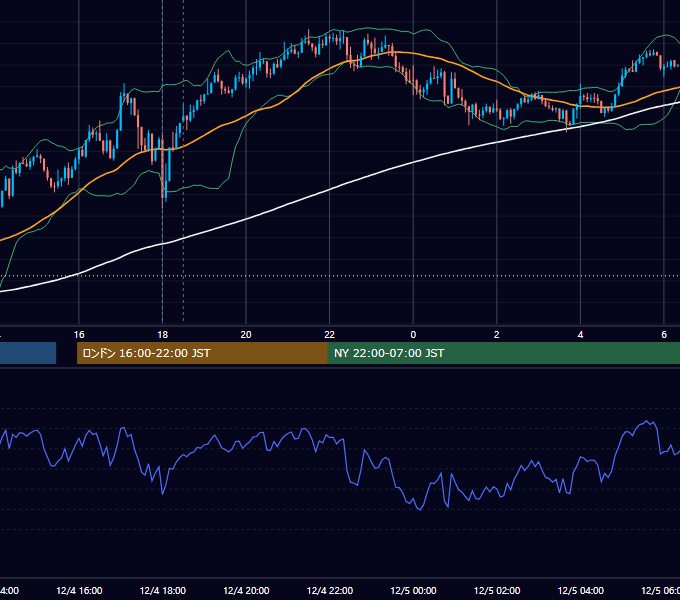Click the 12/5 02:00 date label
This screenshot has height=600, width=680.
click(x=497, y=590)
